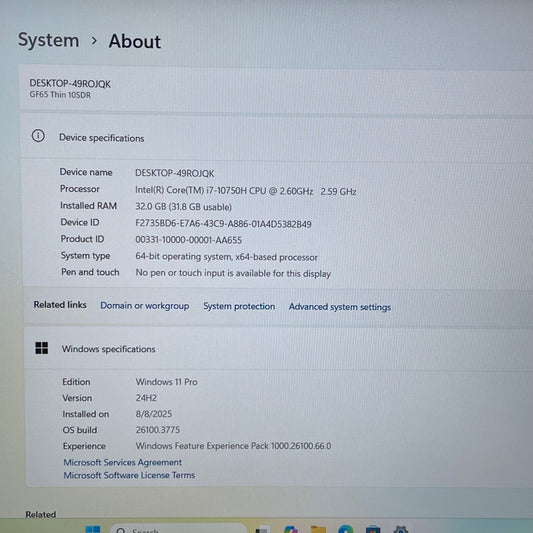This screenshot has height=533, width=533.
Task: Click the processor value Intel Core i7-10750H
Action: coord(245,191)
